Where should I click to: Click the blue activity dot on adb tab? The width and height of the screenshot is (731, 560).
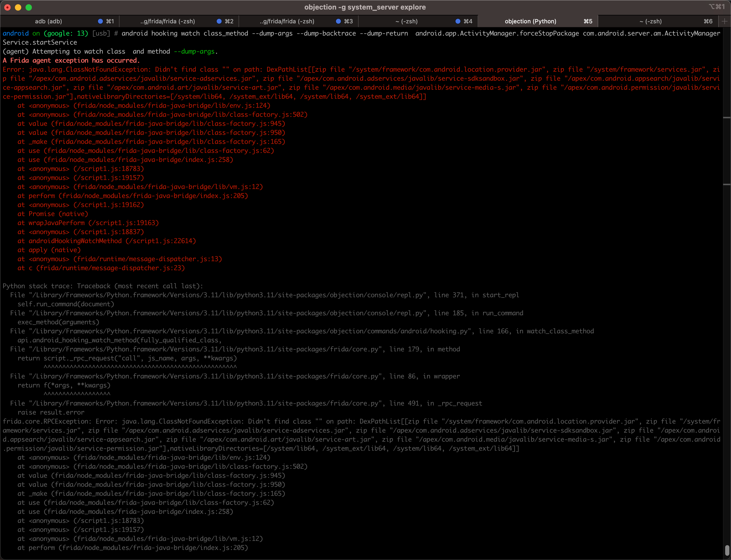pyautogui.click(x=100, y=21)
